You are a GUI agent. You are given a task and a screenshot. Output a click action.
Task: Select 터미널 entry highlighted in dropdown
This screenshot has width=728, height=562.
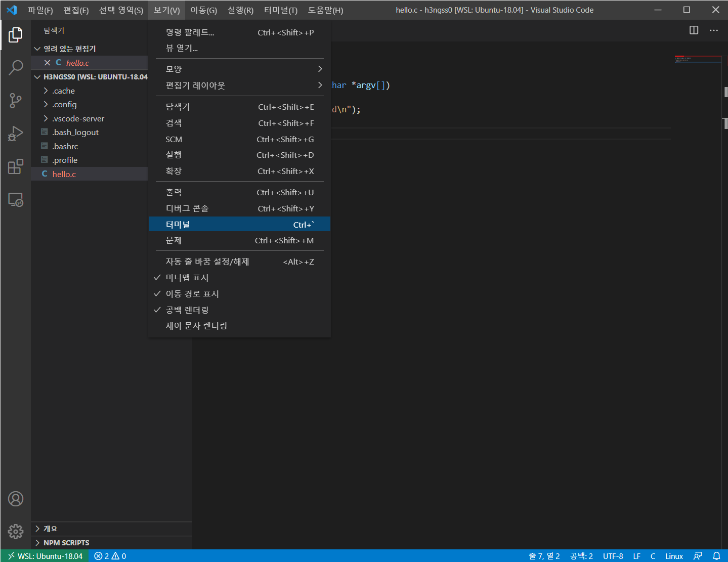240,224
